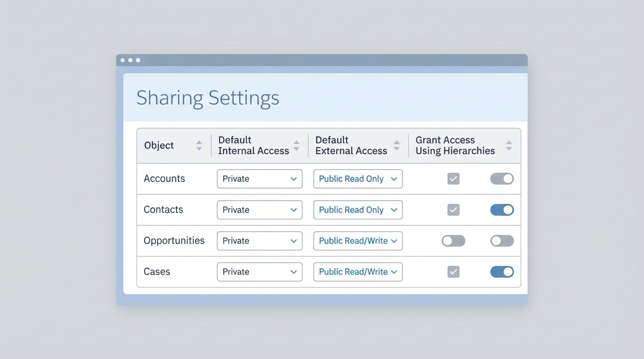Click the chevron on Opportunities Public Read/Write dropdown
The height and width of the screenshot is (359, 644).
[395, 241]
